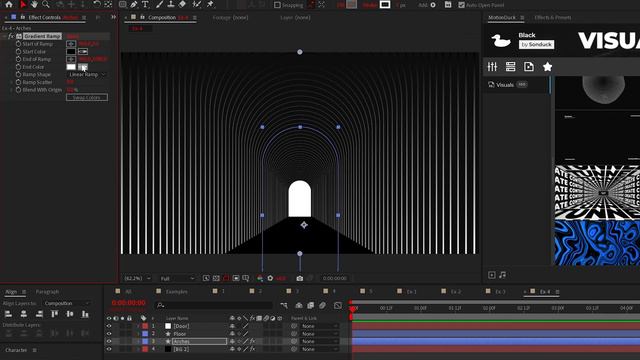Screen dimensions: 640x360
Task: Select the Zoom magnifier tool
Action: click(46, 4)
